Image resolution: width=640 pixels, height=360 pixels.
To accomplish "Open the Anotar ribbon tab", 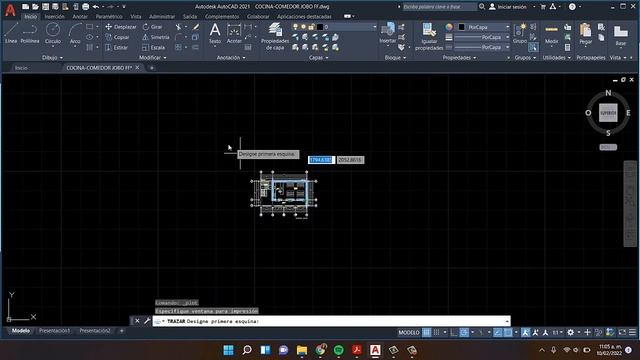I will 80,17.
